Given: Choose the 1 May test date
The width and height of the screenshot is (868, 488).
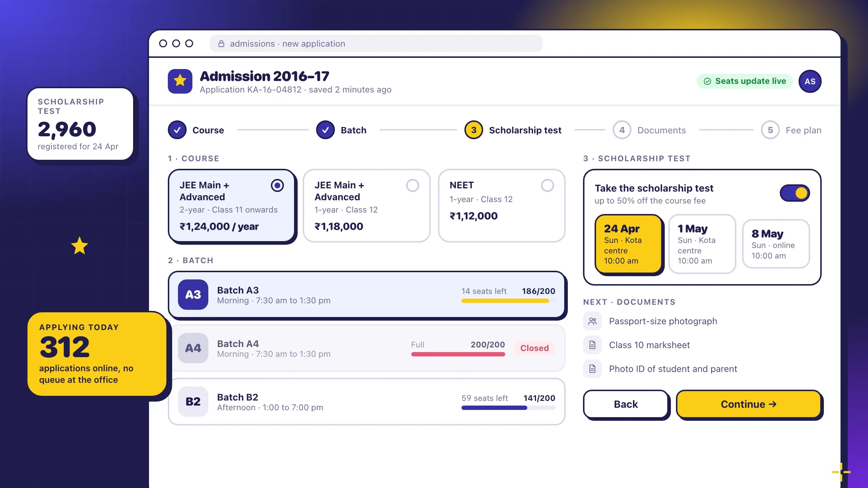Looking at the screenshot, I should [702, 244].
